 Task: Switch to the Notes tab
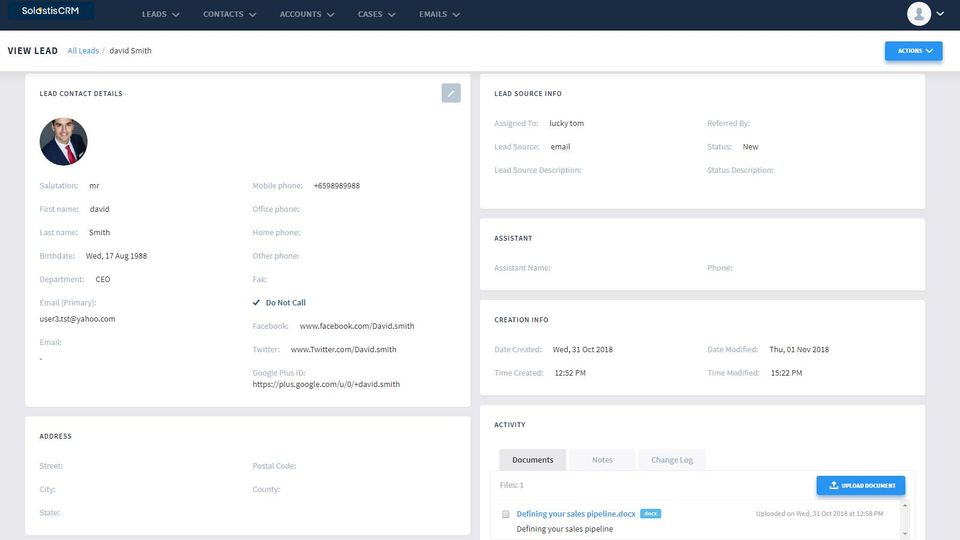[x=602, y=460]
